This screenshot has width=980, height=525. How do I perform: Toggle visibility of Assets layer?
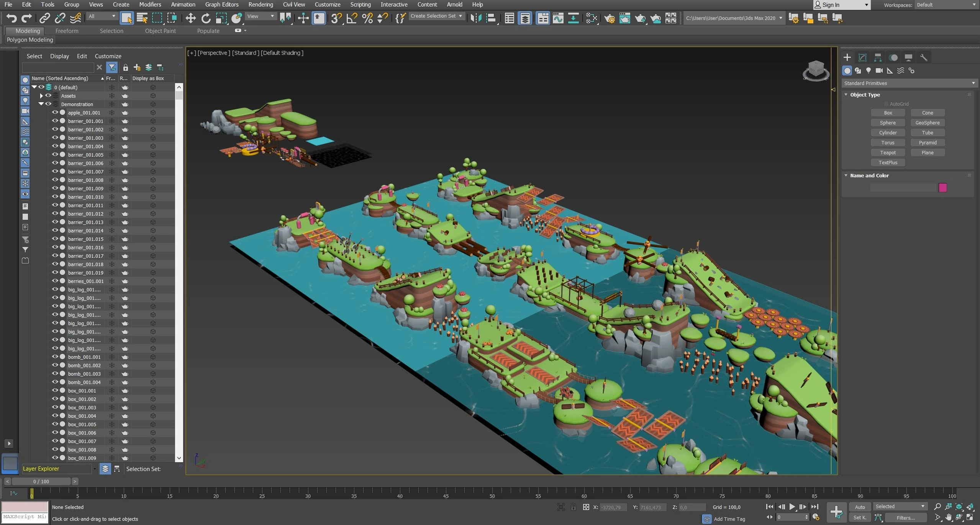click(x=48, y=96)
